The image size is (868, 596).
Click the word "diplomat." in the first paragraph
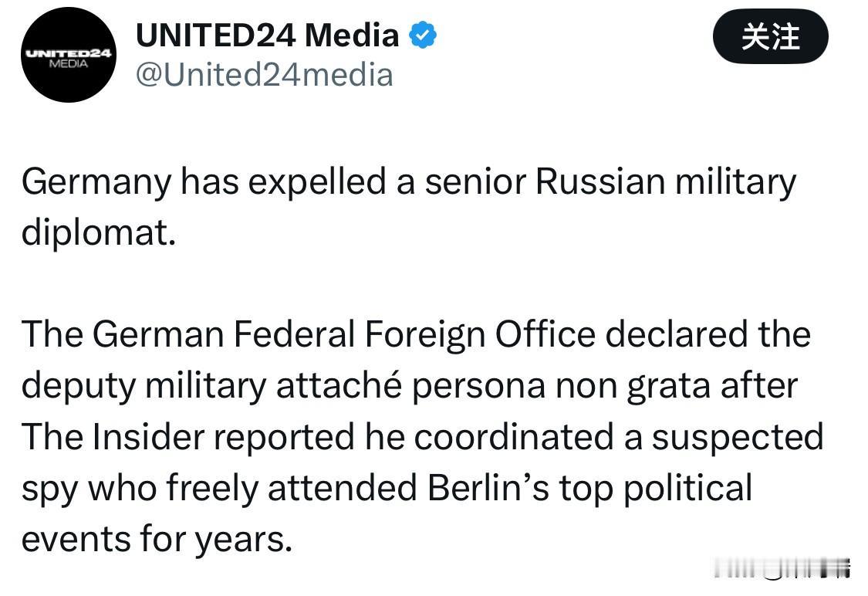[94, 233]
